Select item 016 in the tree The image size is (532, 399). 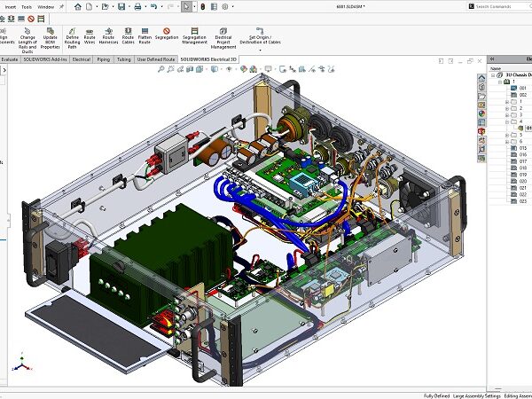click(523, 154)
